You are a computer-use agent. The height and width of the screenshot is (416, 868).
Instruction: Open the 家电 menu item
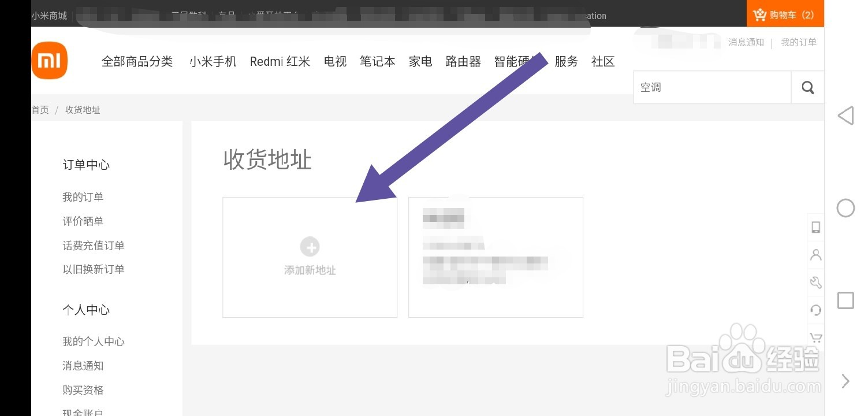[420, 61]
